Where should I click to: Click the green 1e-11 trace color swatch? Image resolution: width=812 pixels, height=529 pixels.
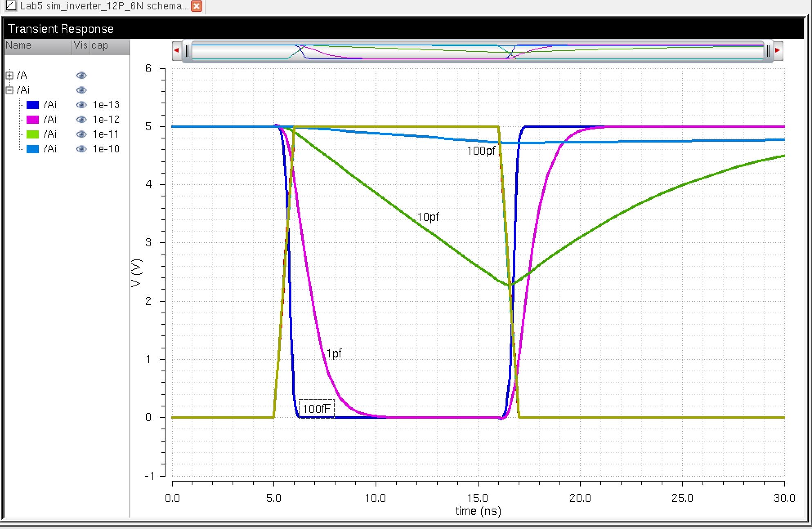pos(33,134)
